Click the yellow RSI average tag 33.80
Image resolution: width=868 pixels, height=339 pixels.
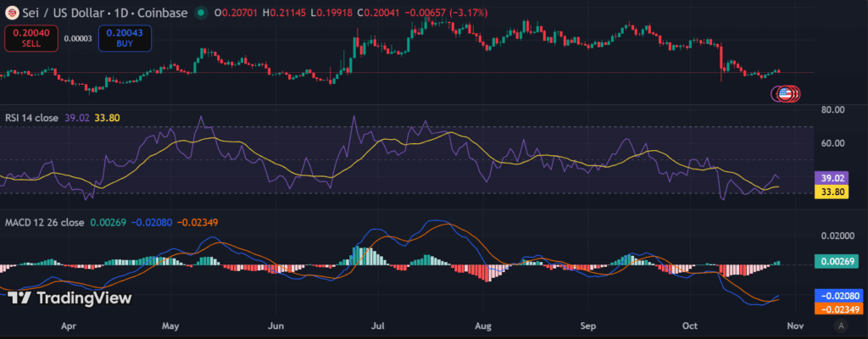click(x=837, y=192)
